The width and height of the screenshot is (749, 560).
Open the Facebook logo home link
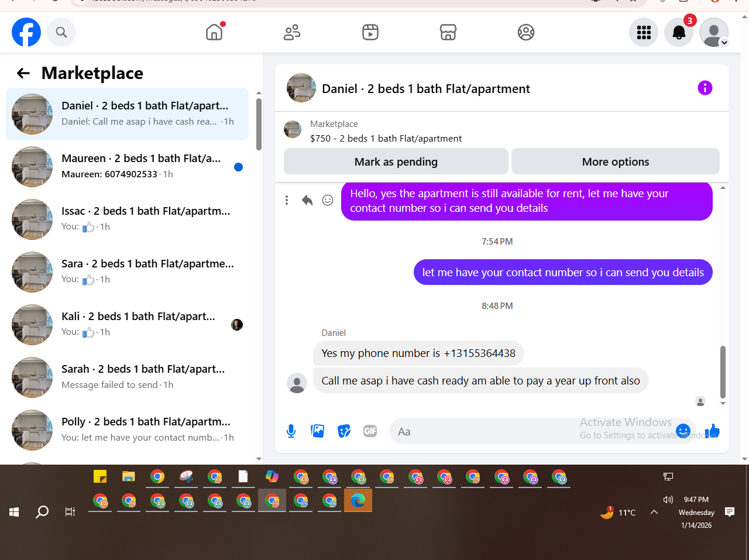(x=26, y=32)
